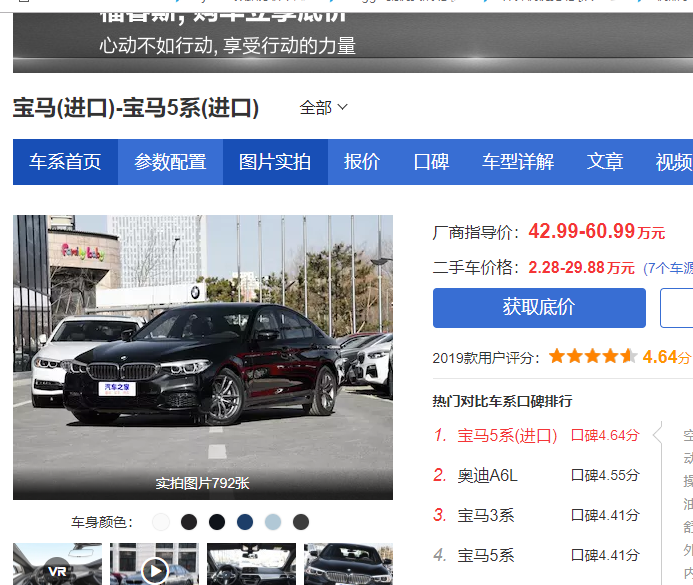Click the star rating icons
Viewport: 693px width, 585px height.
[x=593, y=356]
